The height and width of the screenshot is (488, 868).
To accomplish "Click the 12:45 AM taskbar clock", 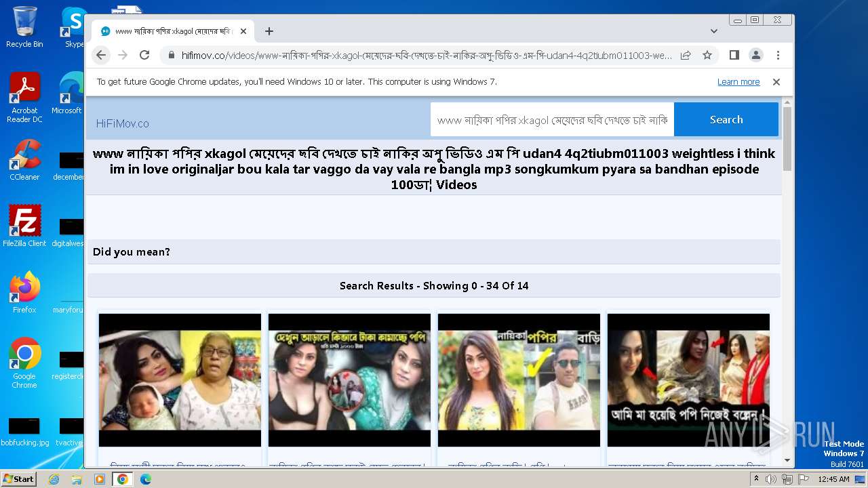I will pyautogui.click(x=833, y=479).
